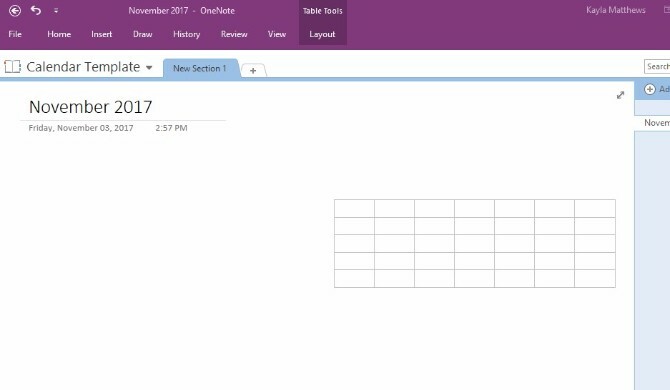Viewport: 670px width, 390px height.
Task: Switch to the Insert ribbon tab
Action: 101,34
